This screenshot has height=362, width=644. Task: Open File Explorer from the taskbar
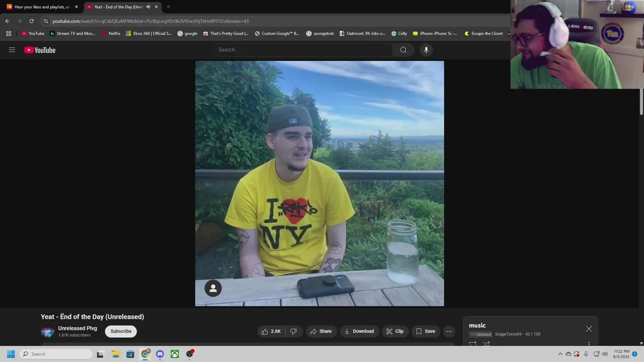(115, 354)
